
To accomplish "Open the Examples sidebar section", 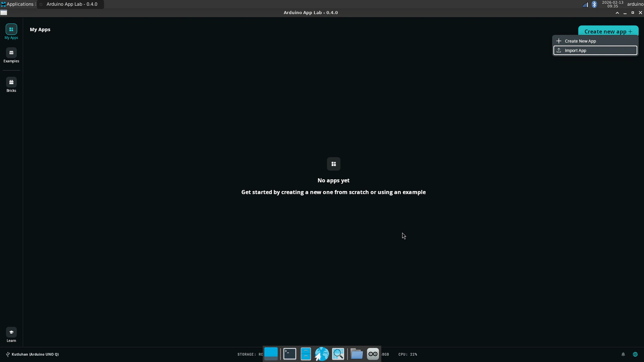I will click(x=11, y=56).
